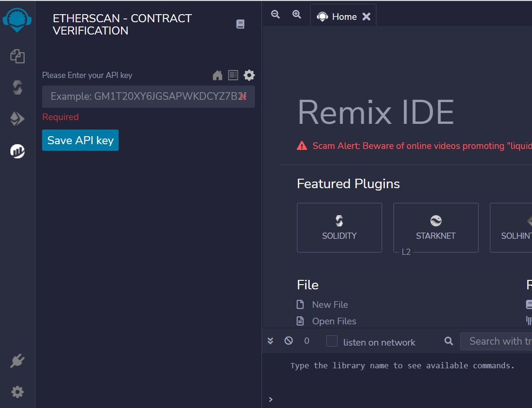Open the receipts list icon
Screen dimensions: 532x408
coord(233,75)
